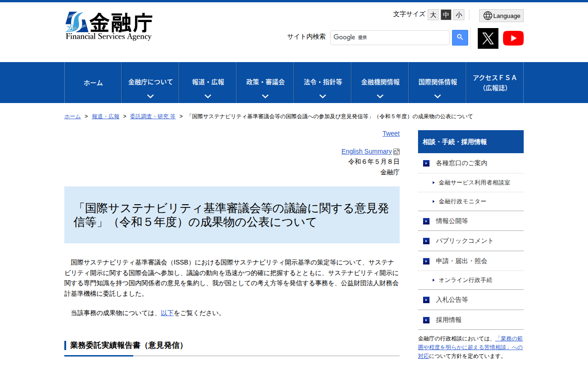Viewport: 588px width, 368px height.
Task: Click 業務の範囲や程度を明らかに超える苦情相談 link
Action: tap(470, 347)
